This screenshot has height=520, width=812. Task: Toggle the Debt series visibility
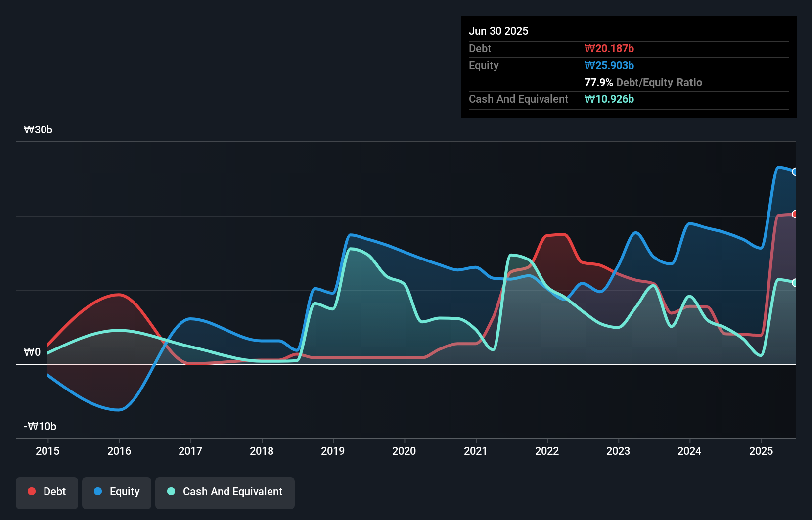(46, 492)
